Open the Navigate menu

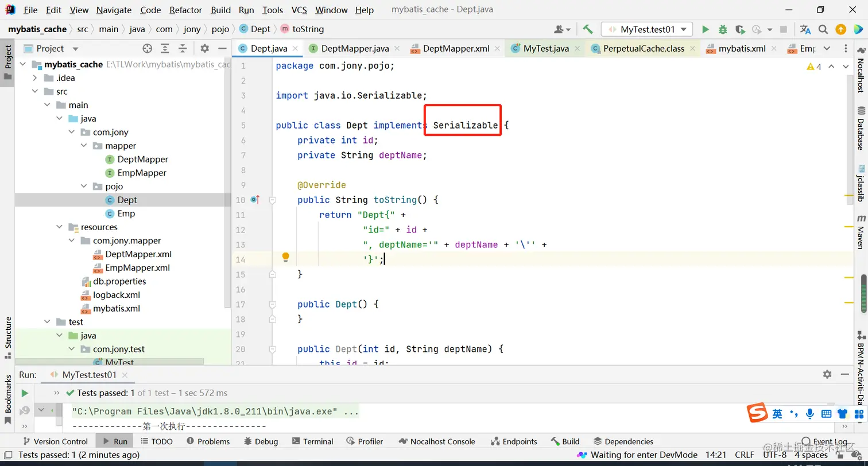114,10
